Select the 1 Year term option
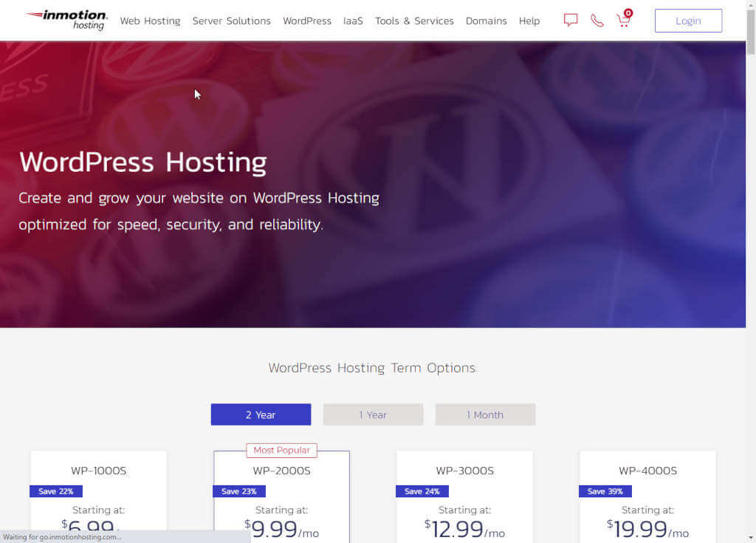This screenshot has width=756, height=543. coord(373,414)
